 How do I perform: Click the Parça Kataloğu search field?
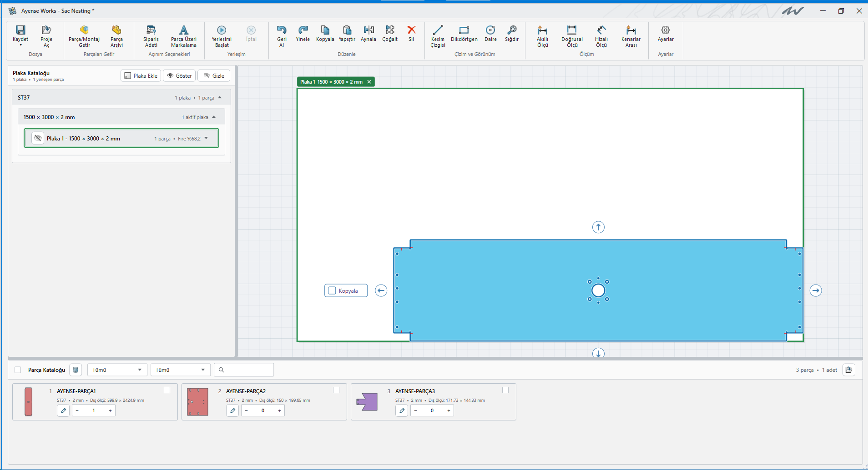[x=244, y=370]
